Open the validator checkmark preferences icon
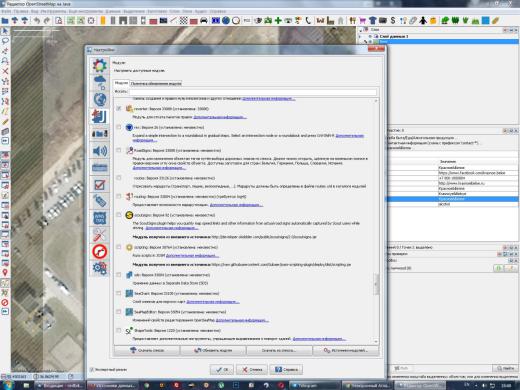Screen dimensions: 520x390 (x=100, y=185)
